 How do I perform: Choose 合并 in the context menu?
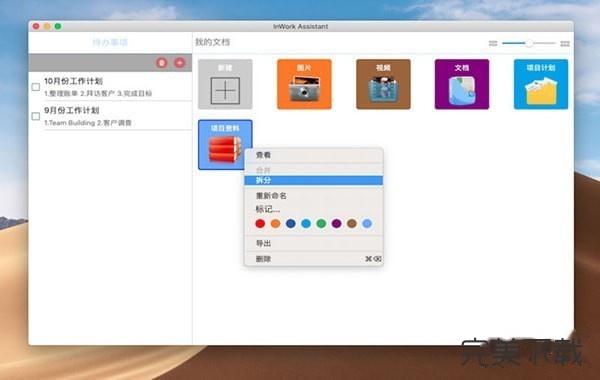(313, 170)
